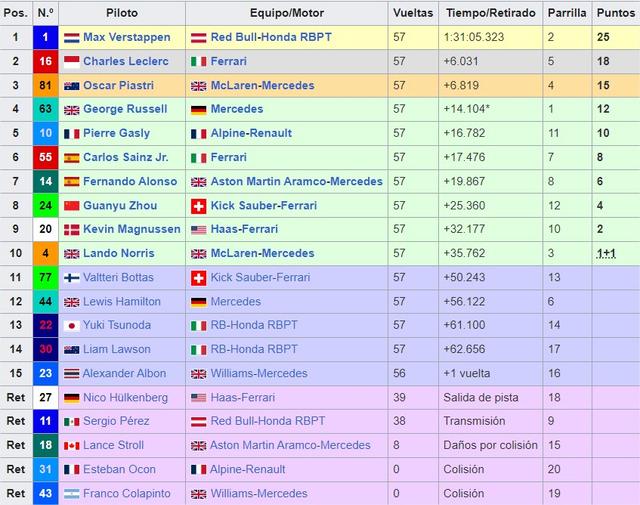
Task: Click the blue car number 1 cell
Action: [x=45, y=38]
